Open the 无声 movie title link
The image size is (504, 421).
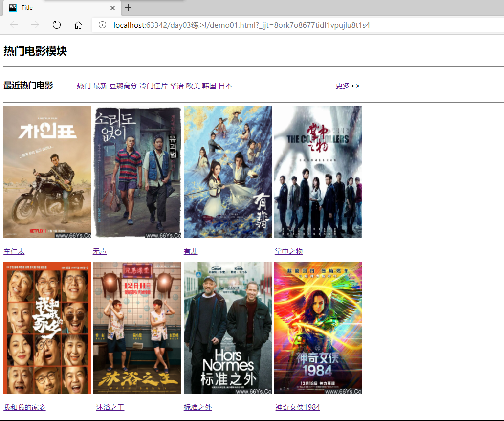coord(100,251)
